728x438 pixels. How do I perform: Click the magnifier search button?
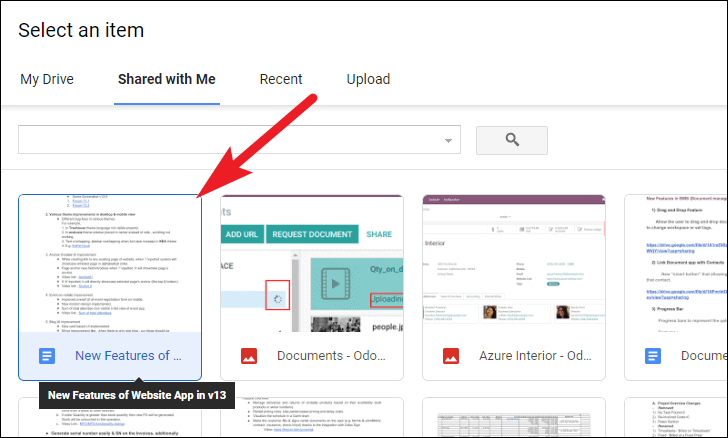(x=512, y=140)
